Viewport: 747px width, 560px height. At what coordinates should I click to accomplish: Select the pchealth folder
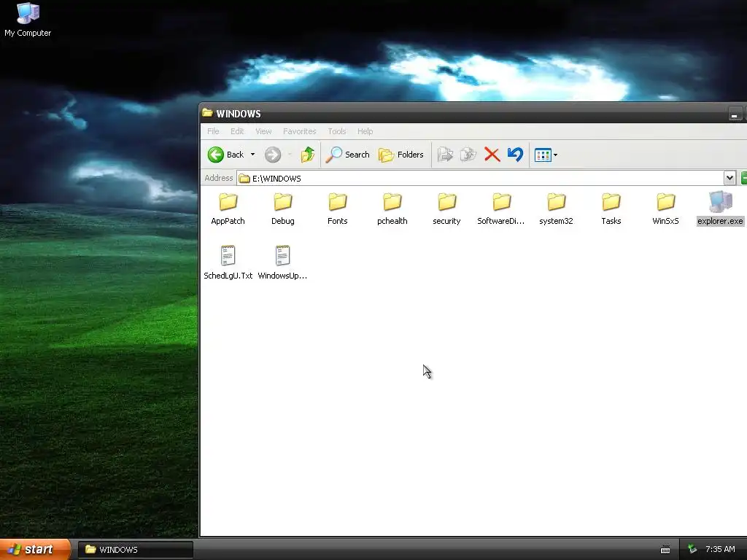coord(392,209)
